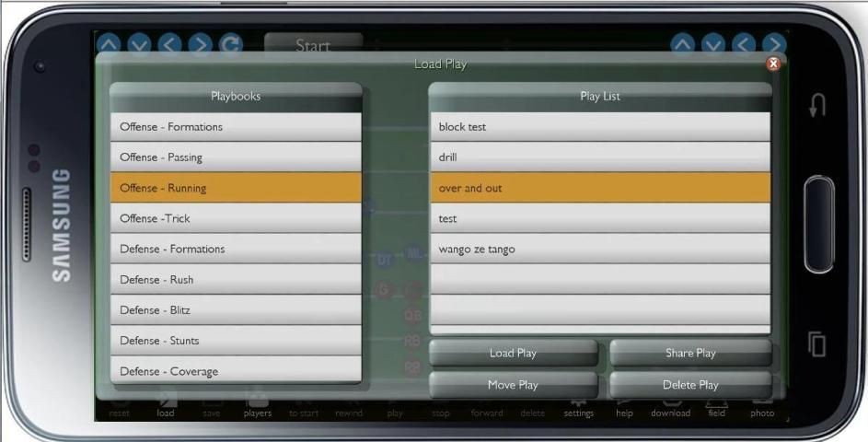Click the circular refresh arrow icon
This screenshot has width=868, height=442.
[x=231, y=44]
